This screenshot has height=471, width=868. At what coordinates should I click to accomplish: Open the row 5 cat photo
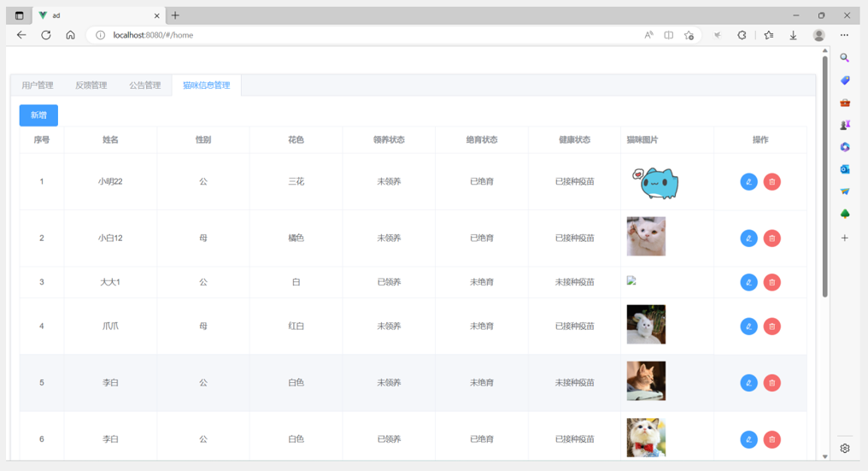coord(646,380)
